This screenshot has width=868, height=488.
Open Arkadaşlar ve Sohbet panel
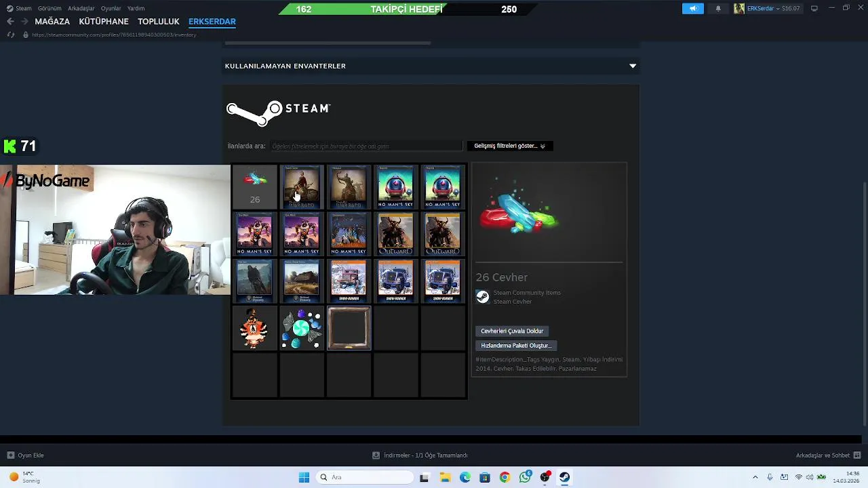(829, 455)
